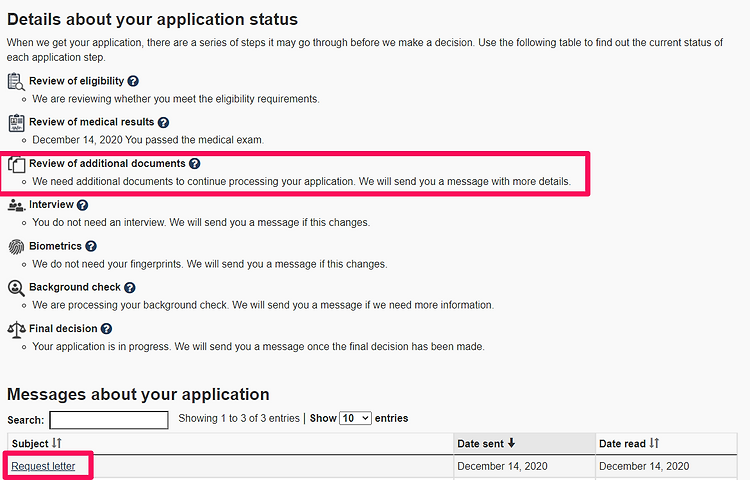Click the Interview people icon

click(16, 206)
